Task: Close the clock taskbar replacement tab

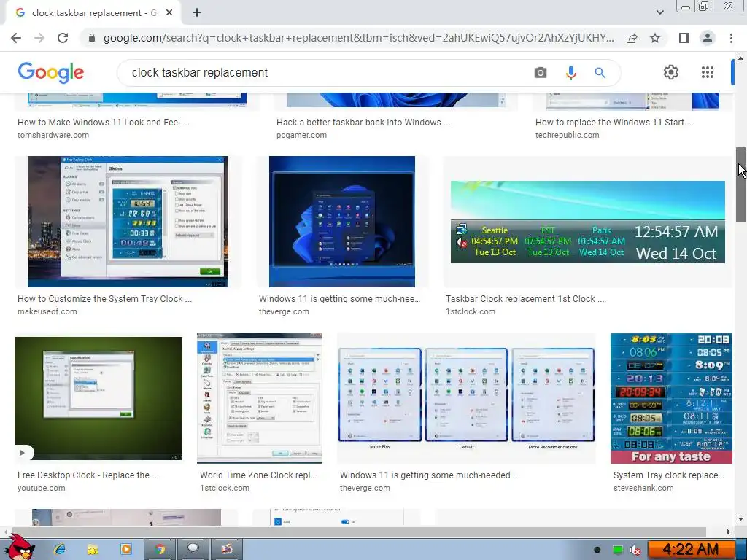Action: pyautogui.click(x=169, y=13)
